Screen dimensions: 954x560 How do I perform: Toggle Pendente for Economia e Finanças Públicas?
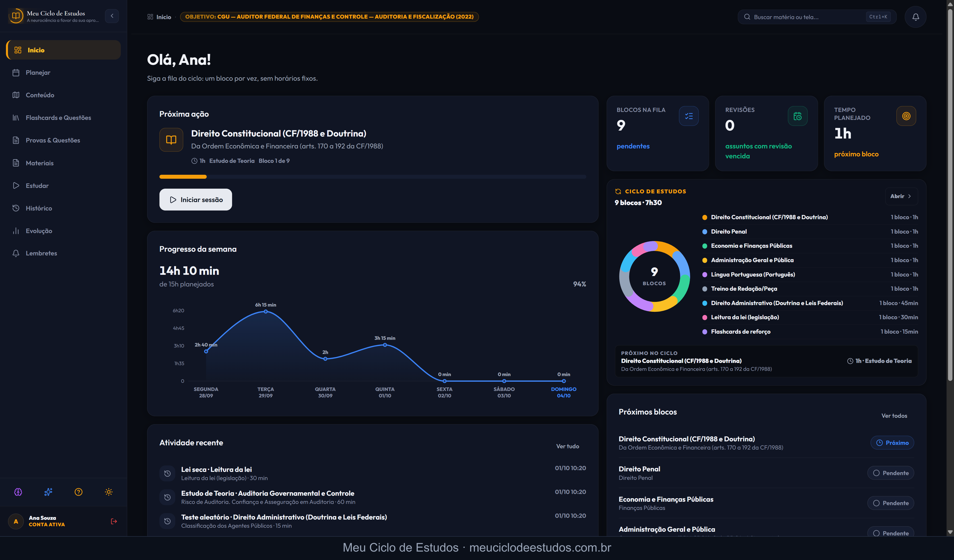891,503
